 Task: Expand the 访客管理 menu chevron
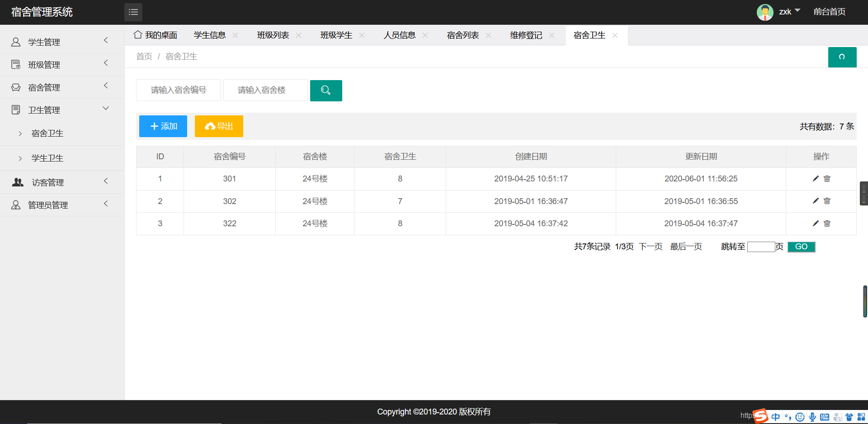[x=106, y=181]
